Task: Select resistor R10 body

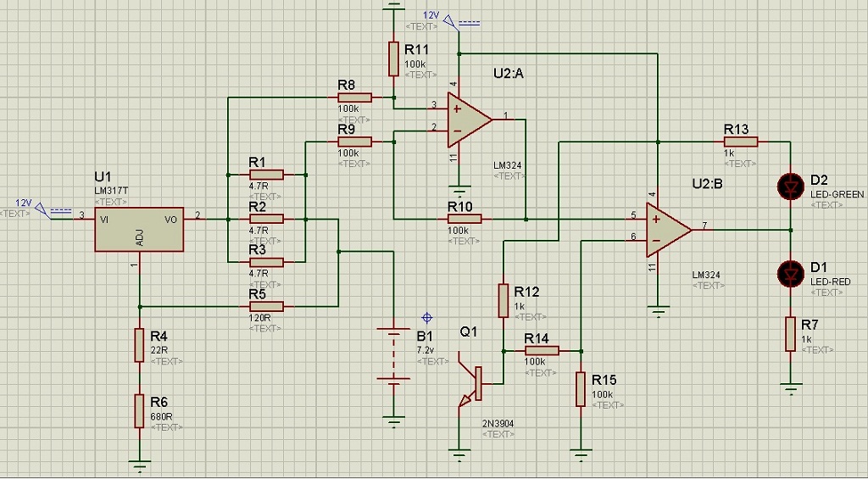Action: coord(465,219)
